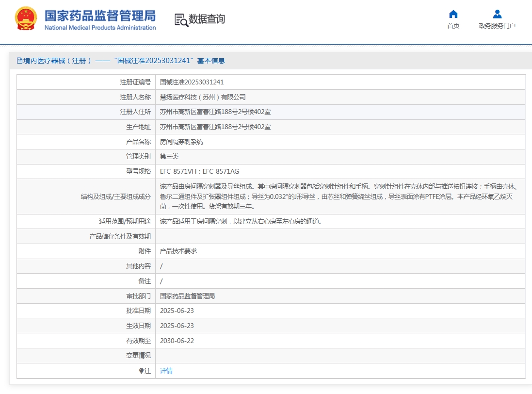This screenshot has width=532, height=394.
Task: Click 国家药品监督管理局 header title
Action: (100, 16)
